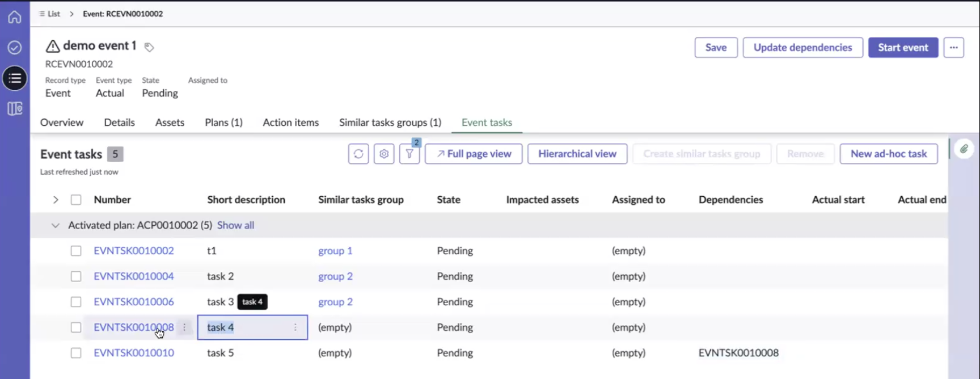
Task: Open Full page view
Action: (x=474, y=154)
